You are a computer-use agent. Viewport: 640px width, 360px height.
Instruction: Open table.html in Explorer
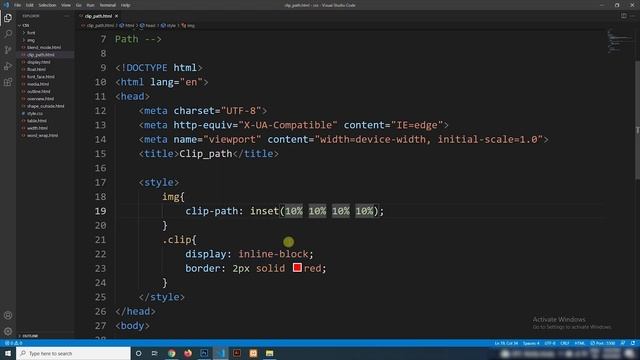pos(36,121)
